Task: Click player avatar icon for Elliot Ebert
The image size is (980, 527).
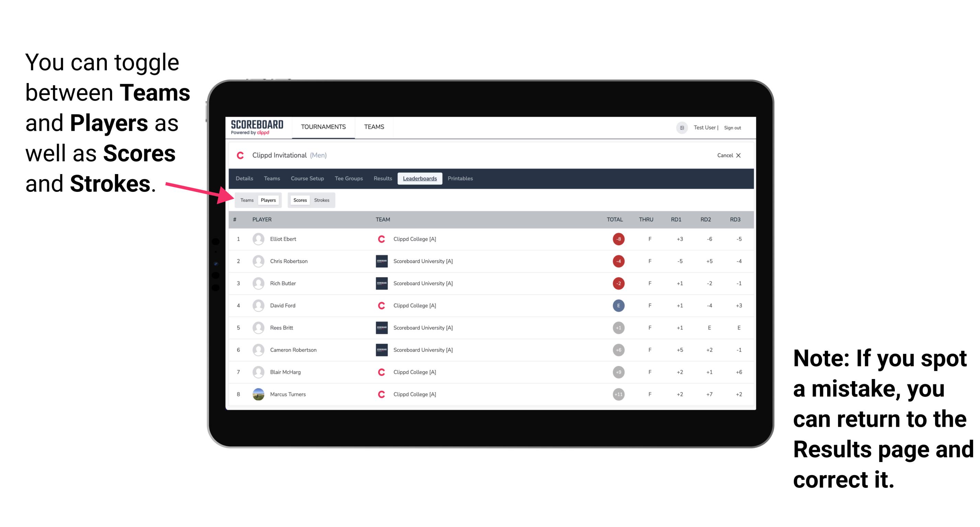Action: (257, 239)
